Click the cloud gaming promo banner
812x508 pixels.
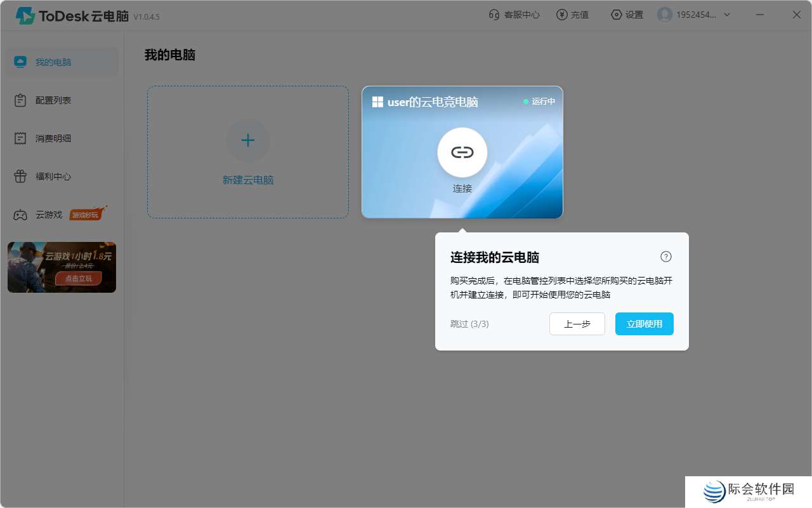[x=62, y=267]
